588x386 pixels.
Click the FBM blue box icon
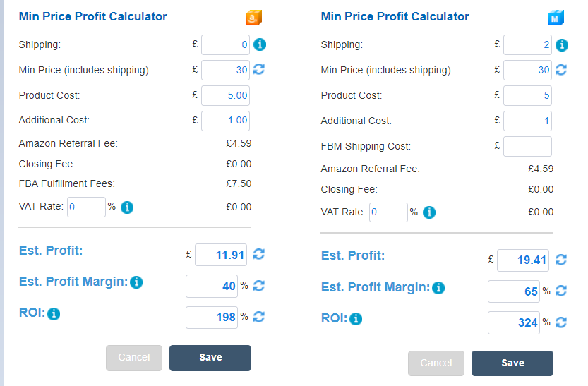(556, 18)
